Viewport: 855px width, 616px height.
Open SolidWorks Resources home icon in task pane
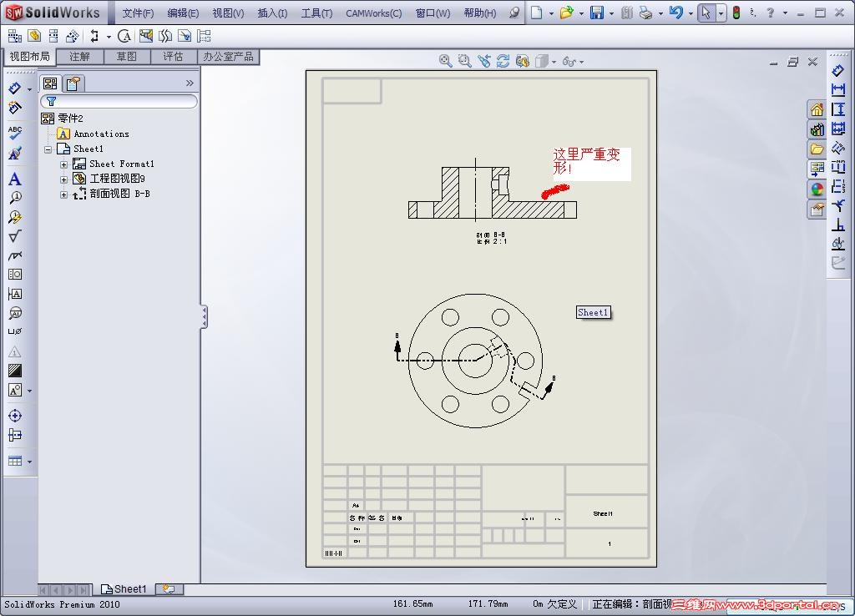pyautogui.click(x=817, y=109)
